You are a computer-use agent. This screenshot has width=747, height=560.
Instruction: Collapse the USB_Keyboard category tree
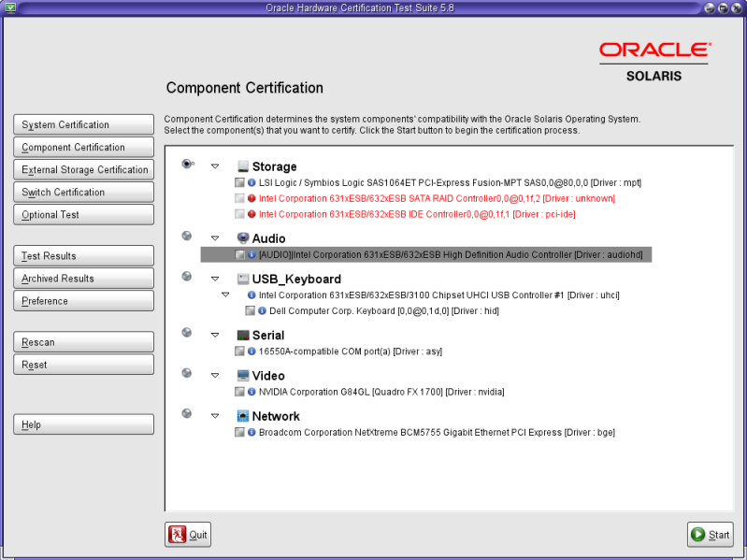[215, 279]
